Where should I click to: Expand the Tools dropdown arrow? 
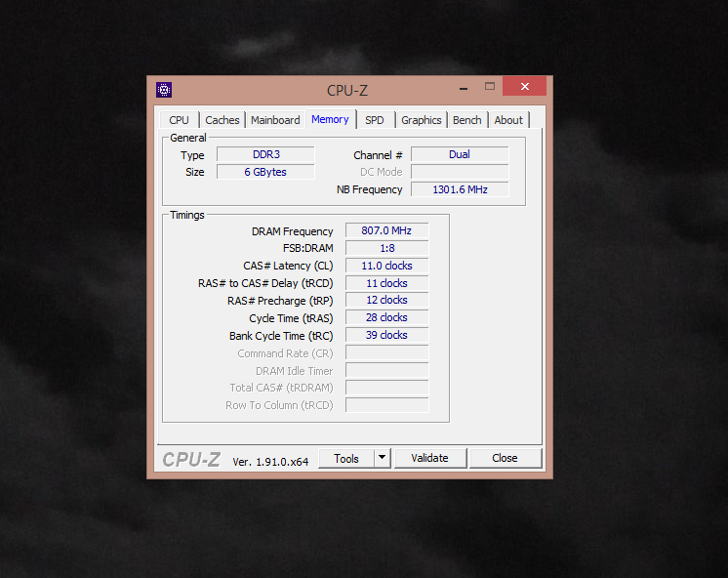point(382,458)
